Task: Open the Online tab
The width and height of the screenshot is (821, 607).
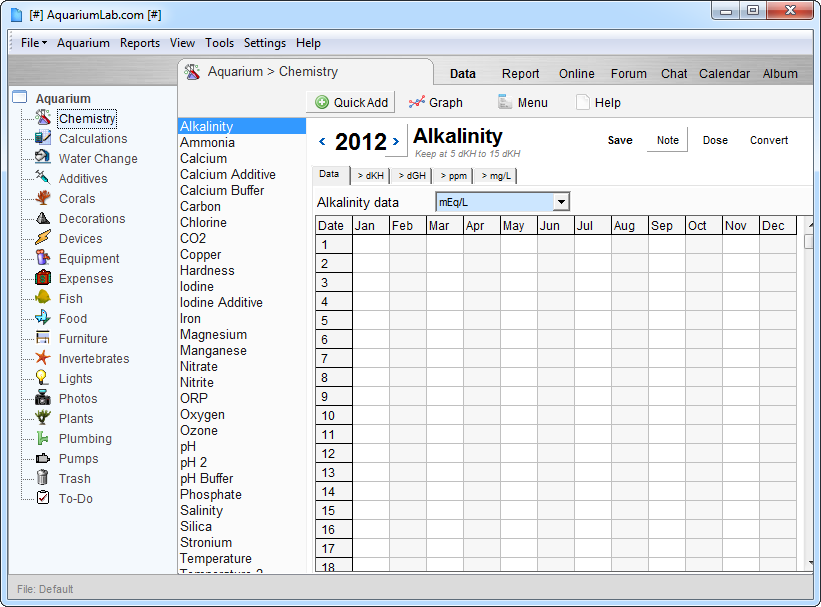Action: tap(576, 74)
